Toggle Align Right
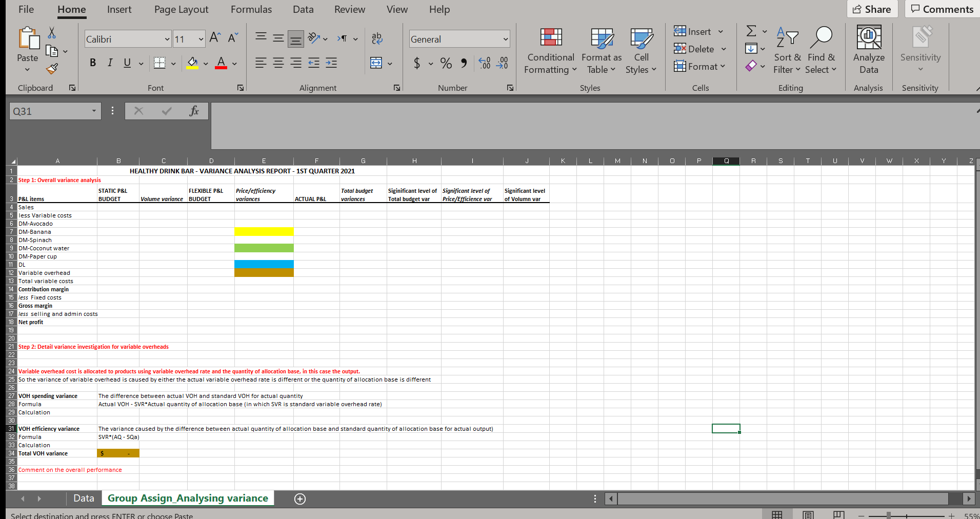The image size is (980, 519). tap(296, 63)
